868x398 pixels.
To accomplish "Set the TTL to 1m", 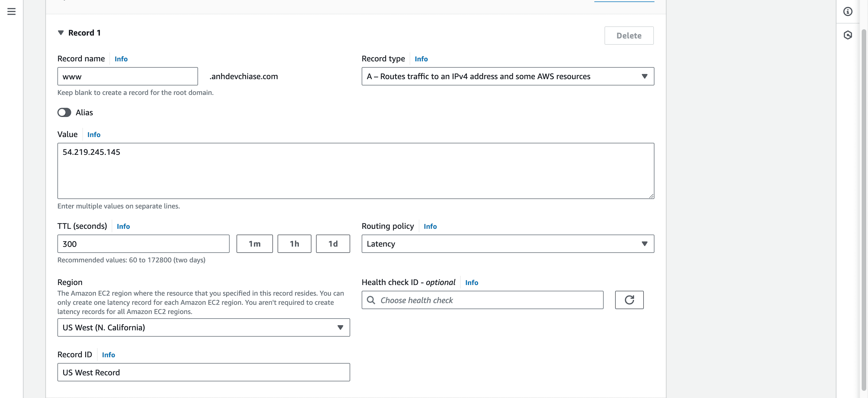I will (254, 244).
